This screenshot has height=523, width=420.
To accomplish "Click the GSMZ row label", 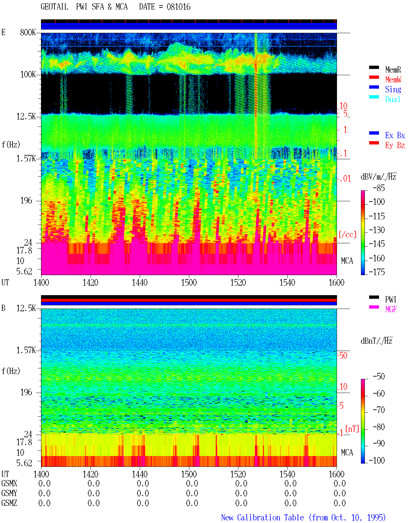I will click(9, 503).
